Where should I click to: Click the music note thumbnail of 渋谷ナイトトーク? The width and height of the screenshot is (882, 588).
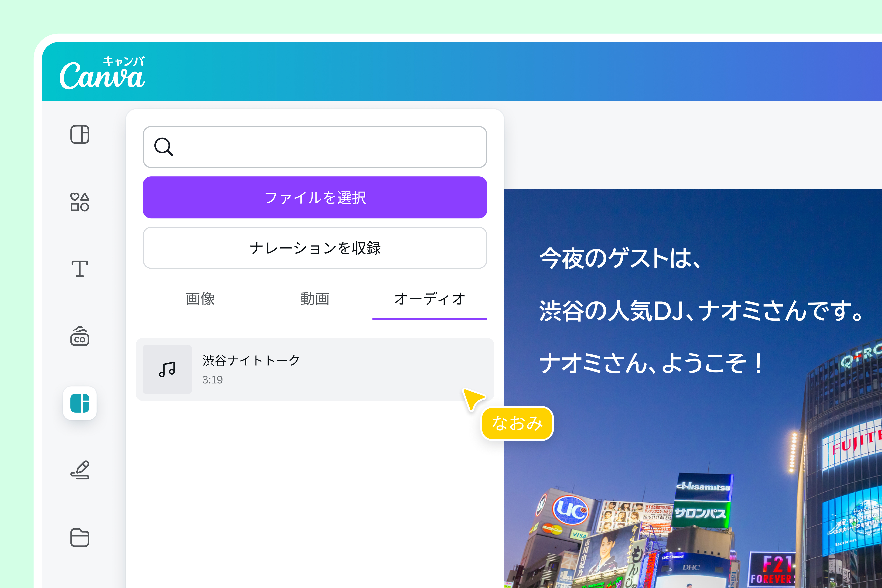click(x=167, y=369)
